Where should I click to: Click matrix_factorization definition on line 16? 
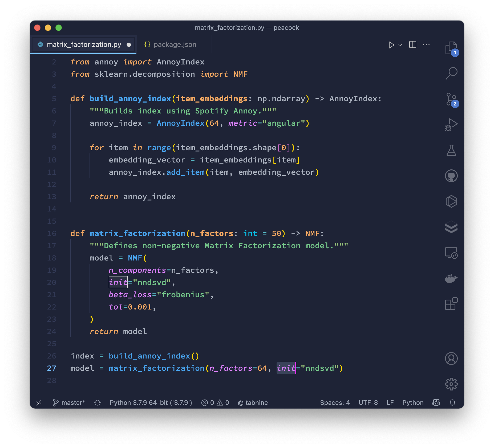tap(137, 233)
